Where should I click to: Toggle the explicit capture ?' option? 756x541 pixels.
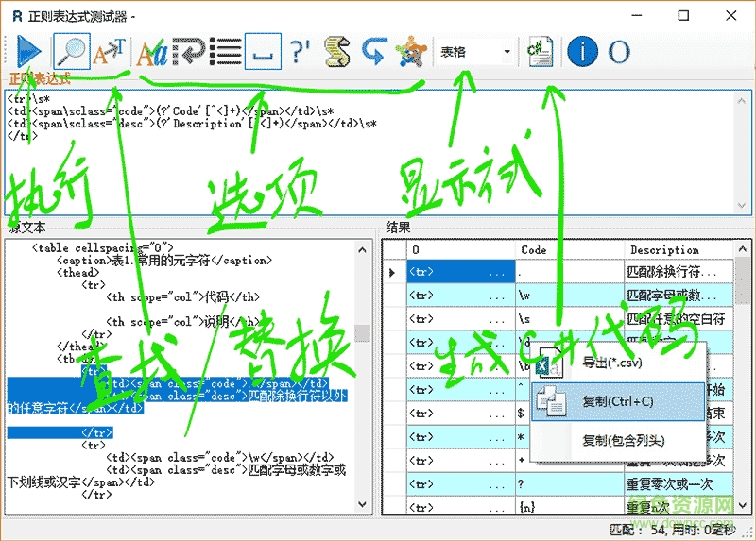tap(300, 51)
